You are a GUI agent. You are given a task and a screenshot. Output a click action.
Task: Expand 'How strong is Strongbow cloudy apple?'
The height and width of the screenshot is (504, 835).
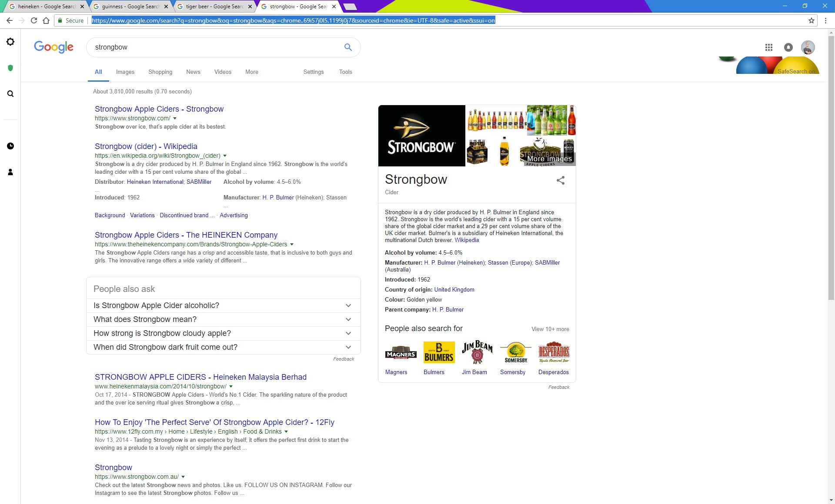pyautogui.click(x=224, y=333)
